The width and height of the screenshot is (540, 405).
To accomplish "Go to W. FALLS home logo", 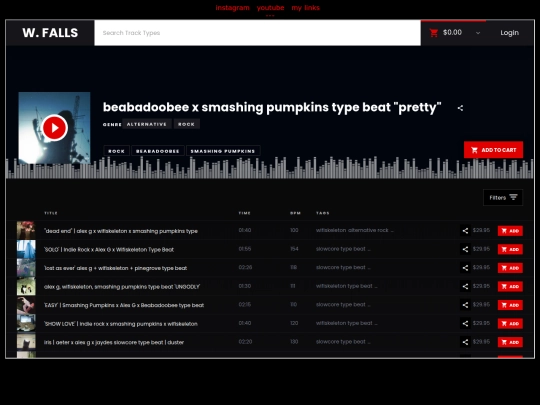I will (50, 33).
